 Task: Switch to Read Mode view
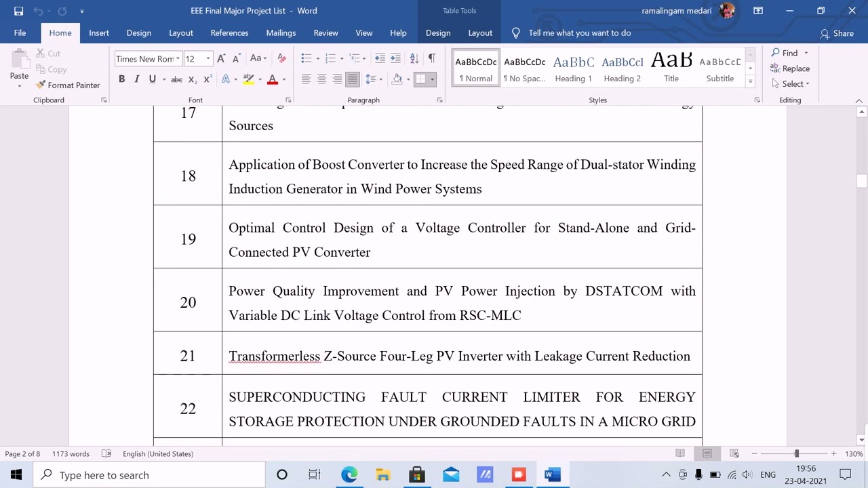coord(680,453)
